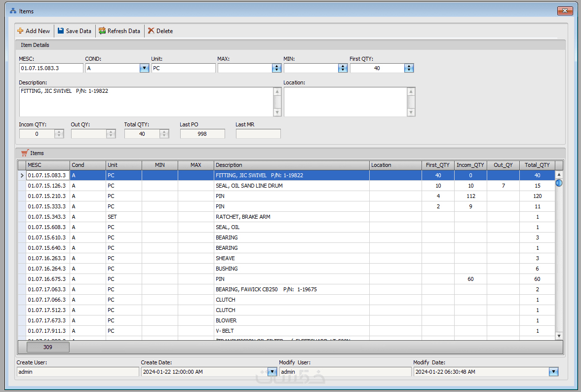Click the Incom_QTY column header
The height and width of the screenshot is (392, 581).
[470, 165]
